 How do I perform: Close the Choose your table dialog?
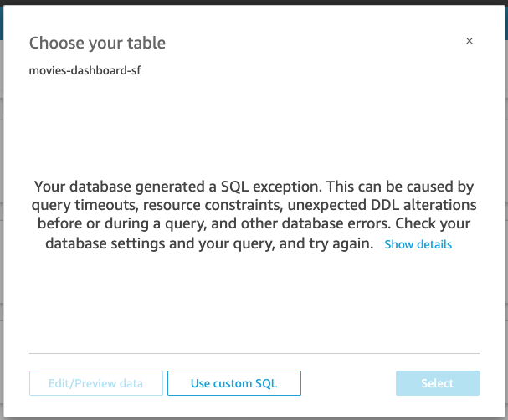(x=470, y=41)
